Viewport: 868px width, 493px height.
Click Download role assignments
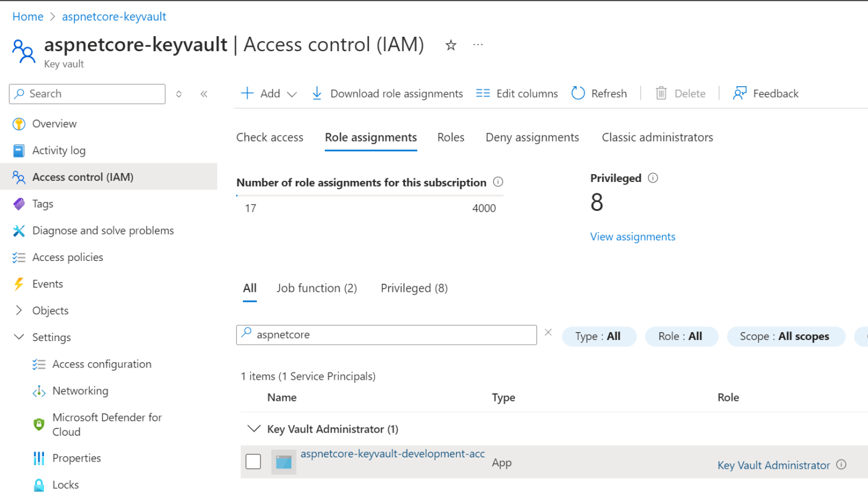387,93
